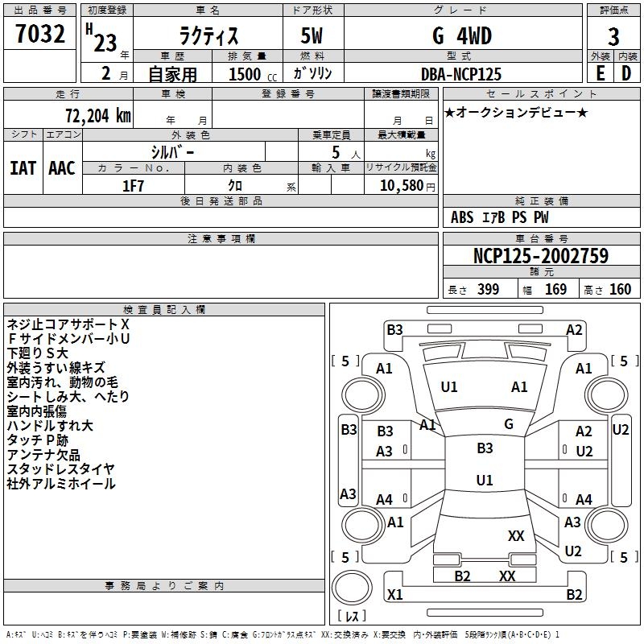Viewport: 644px width, 644px height.
Task: Click the lot number 7032
Action: click(39, 34)
